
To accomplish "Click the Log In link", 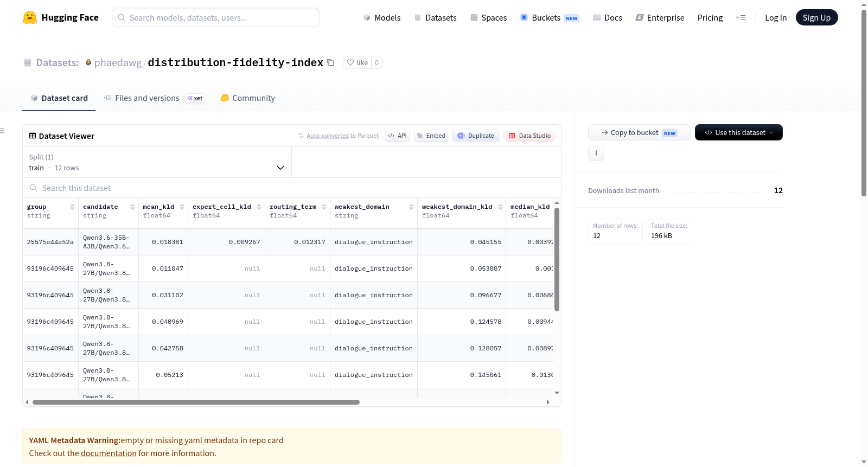I will [776, 18].
